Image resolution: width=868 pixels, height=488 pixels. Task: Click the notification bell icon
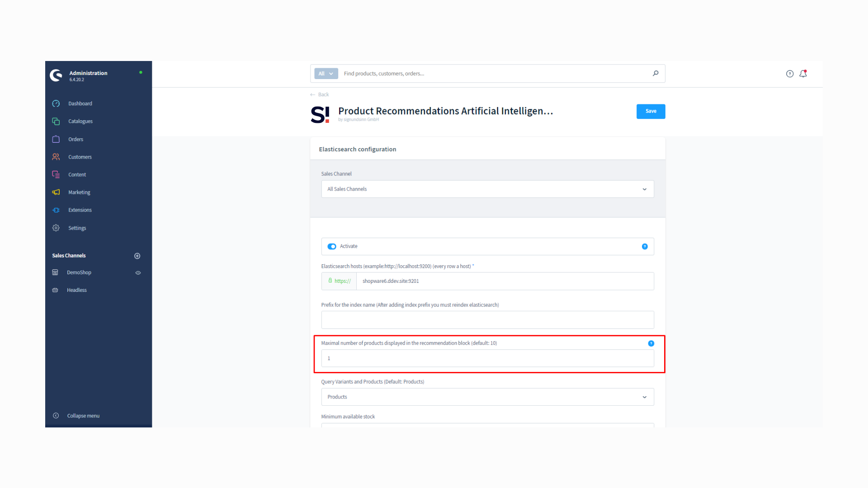click(803, 74)
